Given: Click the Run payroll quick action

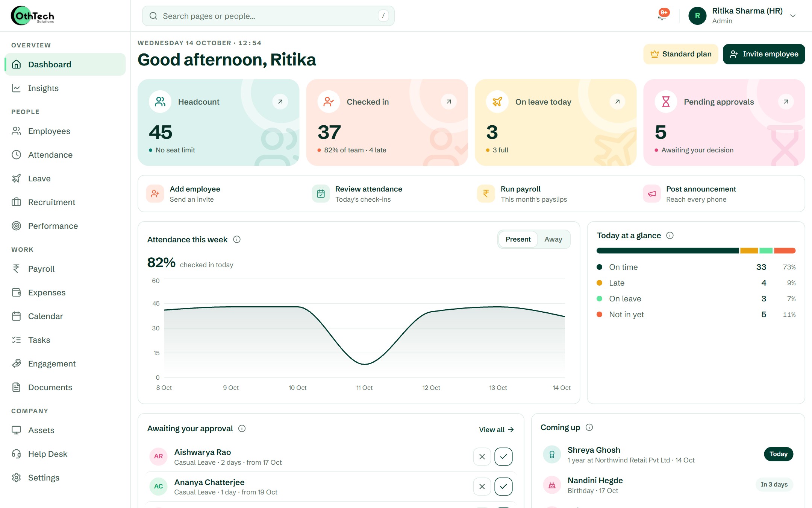Looking at the screenshot, I should (554, 194).
